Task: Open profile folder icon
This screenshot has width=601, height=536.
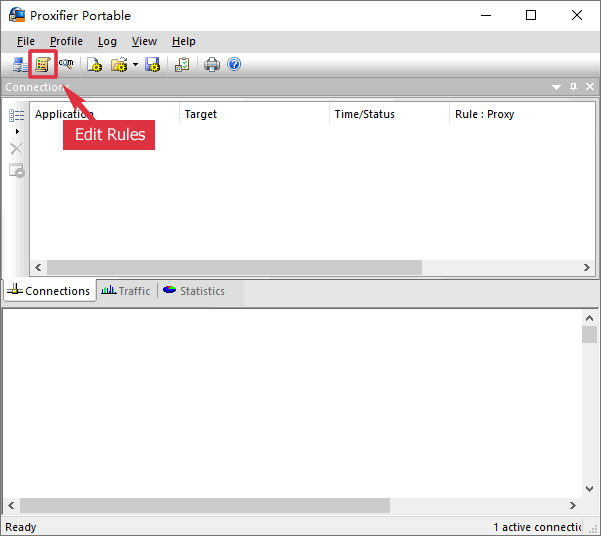Action: coord(120,64)
